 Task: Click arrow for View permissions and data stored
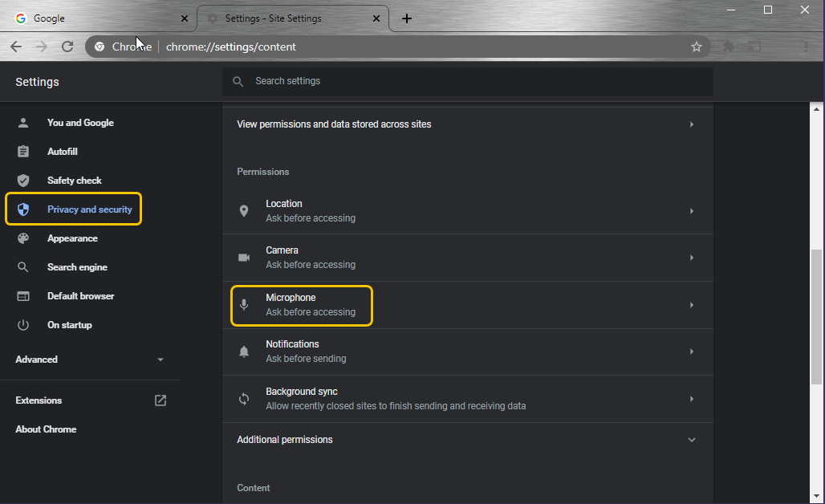[692, 124]
